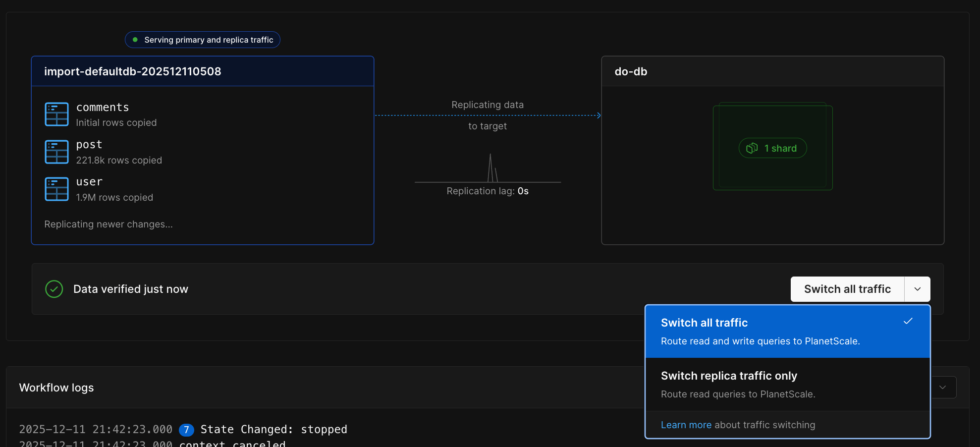This screenshot has height=447, width=980.
Task: Click the Initial rows copied text
Action: click(116, 122)
